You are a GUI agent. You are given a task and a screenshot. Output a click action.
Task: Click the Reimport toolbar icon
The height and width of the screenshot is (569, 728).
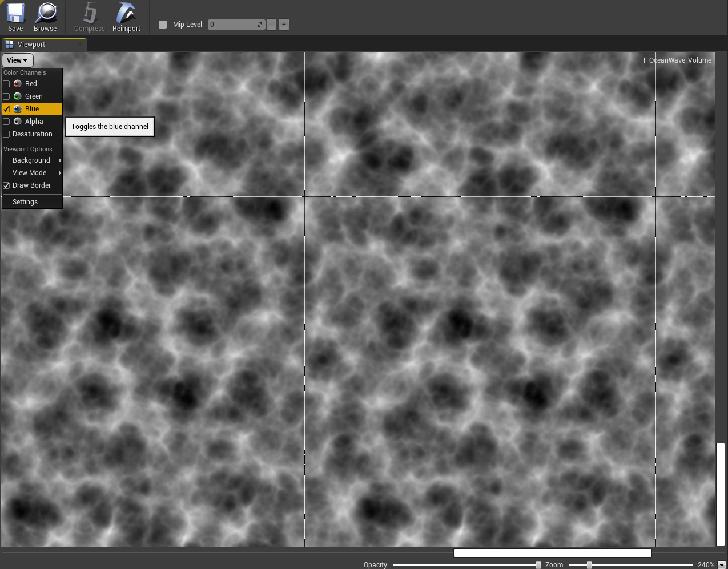coord(126,13)
